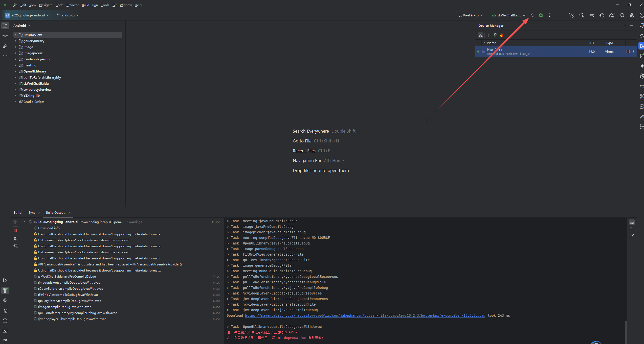Select the :imagepicker:compileDebugJavaWithJavac task row
Viewport: 644px width, 344px height.
(126, 282)
